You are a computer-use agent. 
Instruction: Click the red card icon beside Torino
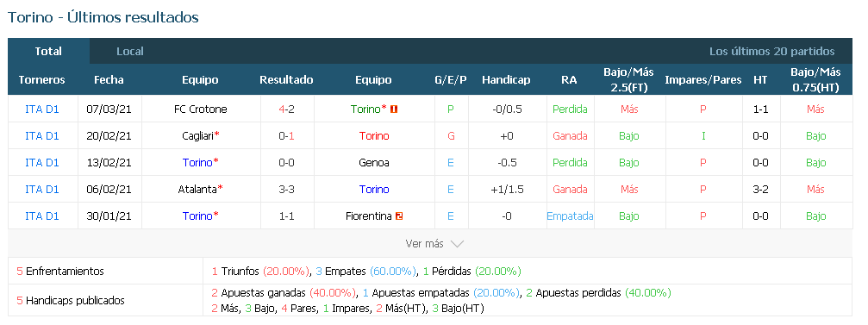tap(394, 109)
